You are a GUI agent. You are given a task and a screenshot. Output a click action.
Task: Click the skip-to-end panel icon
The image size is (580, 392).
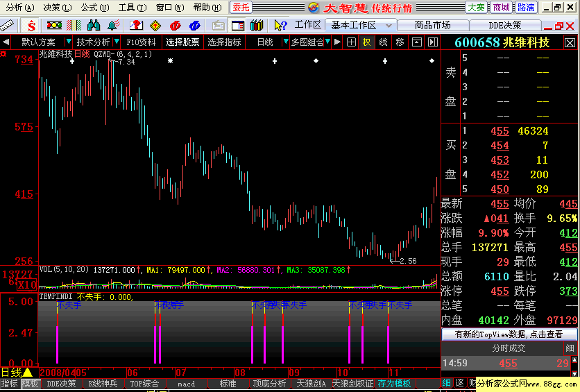[433, 42]
